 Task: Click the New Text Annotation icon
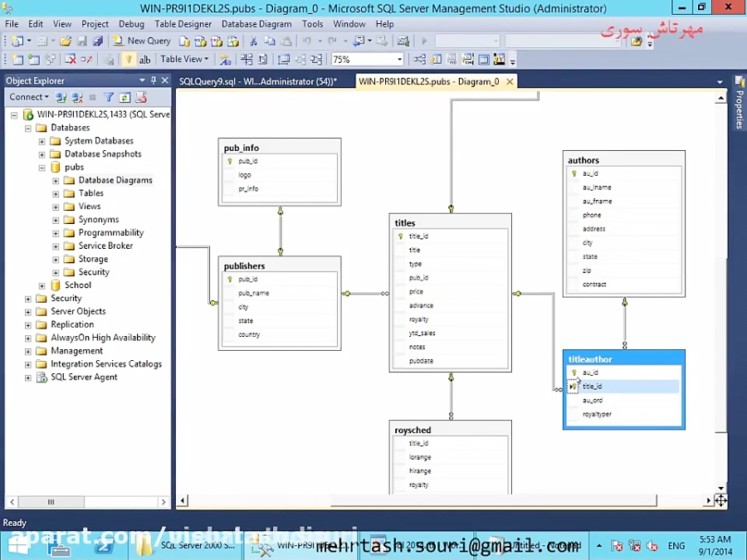click(x=144, y=60)
